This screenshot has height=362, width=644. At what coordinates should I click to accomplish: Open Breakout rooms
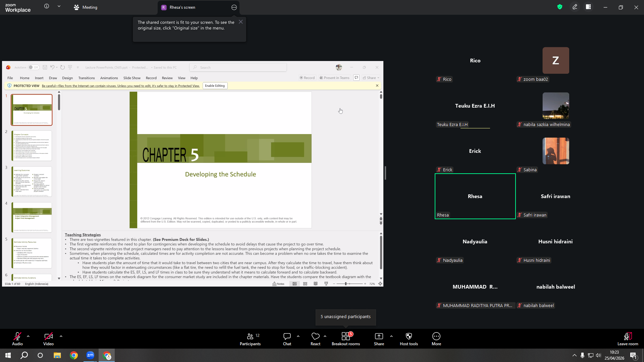[x=346, y=339]
